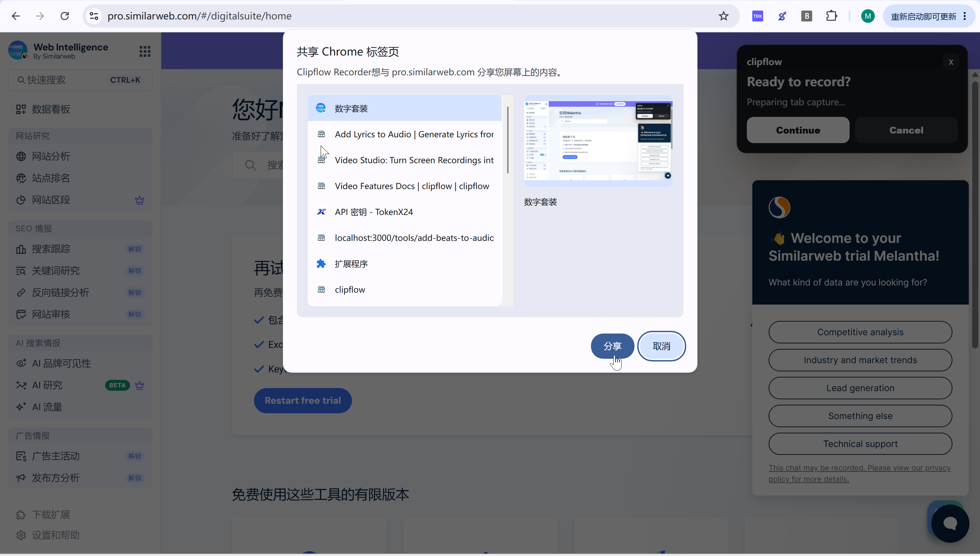Click the blue bird extension icon
Screen dimensions: 980x556
coord(782,16)
